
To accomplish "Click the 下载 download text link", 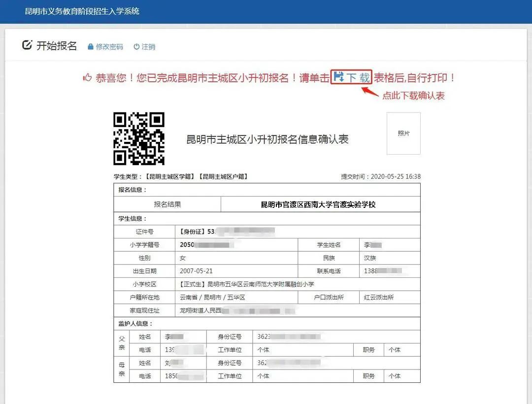I will click(x=358, y=78).
